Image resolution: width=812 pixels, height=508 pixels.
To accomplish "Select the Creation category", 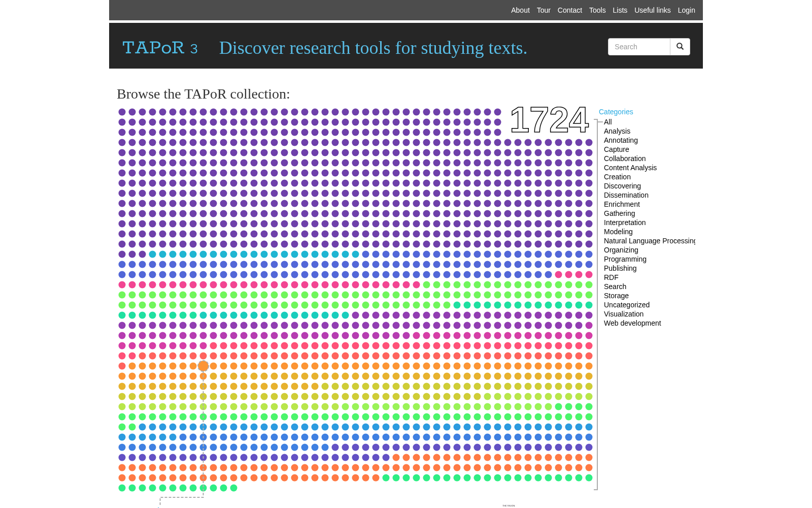I will (x=617, y=177).
